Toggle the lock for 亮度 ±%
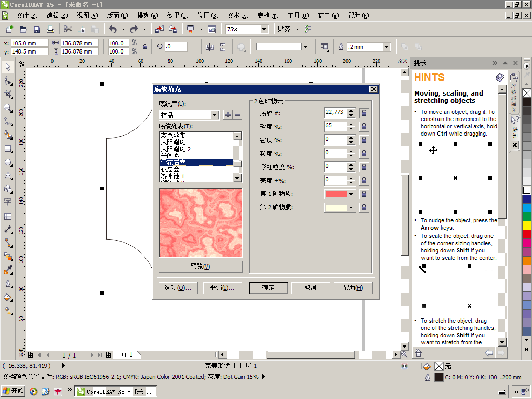The width and height of the screenshot is (532, 399). 364,180
